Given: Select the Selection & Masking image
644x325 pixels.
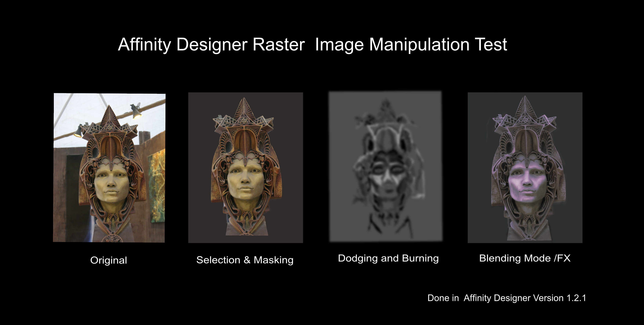Looking at the screenshot, I should tap(246, 167).
